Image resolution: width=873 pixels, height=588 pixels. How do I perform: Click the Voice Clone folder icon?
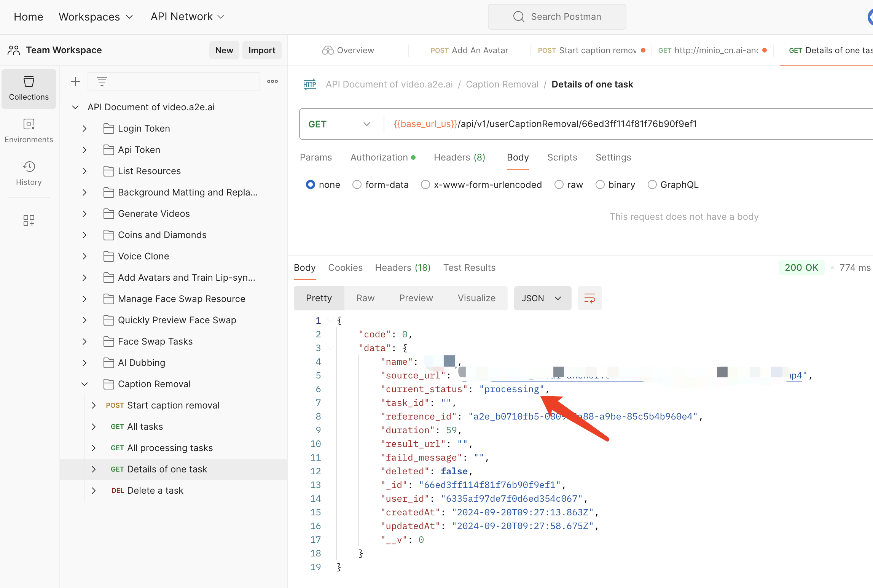tap(108, 256)
